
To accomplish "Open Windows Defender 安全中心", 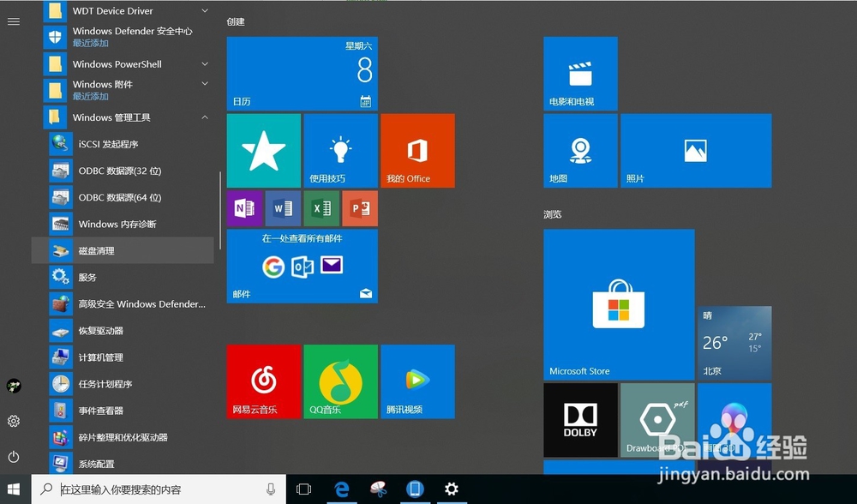I will [127, 37].
